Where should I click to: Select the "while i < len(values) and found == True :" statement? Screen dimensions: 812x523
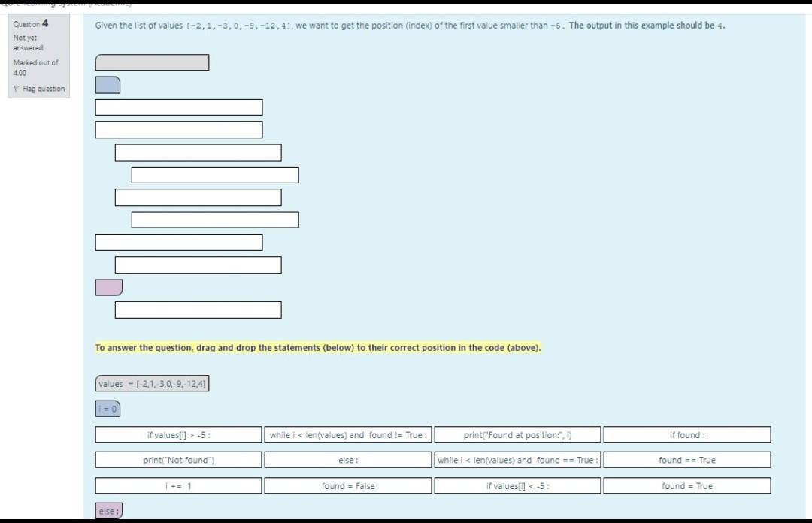(x=517, y=460)
